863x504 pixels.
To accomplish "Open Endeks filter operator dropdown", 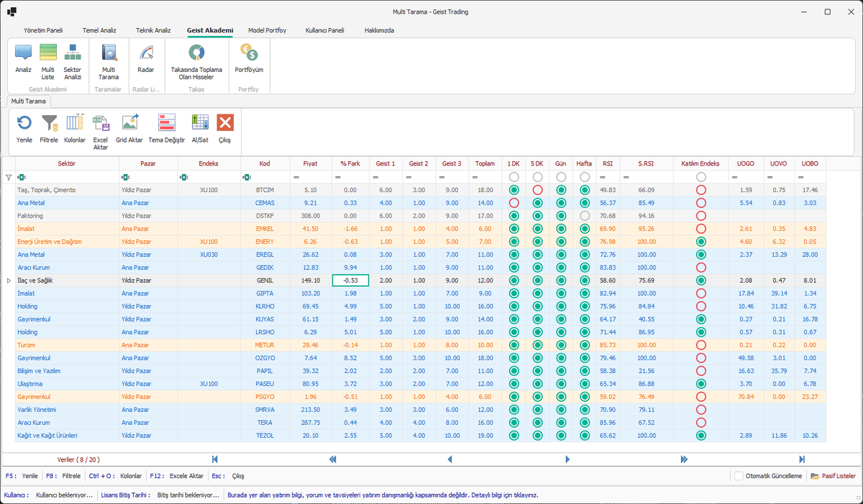I will pyautogui.click(x=186, y=177).
